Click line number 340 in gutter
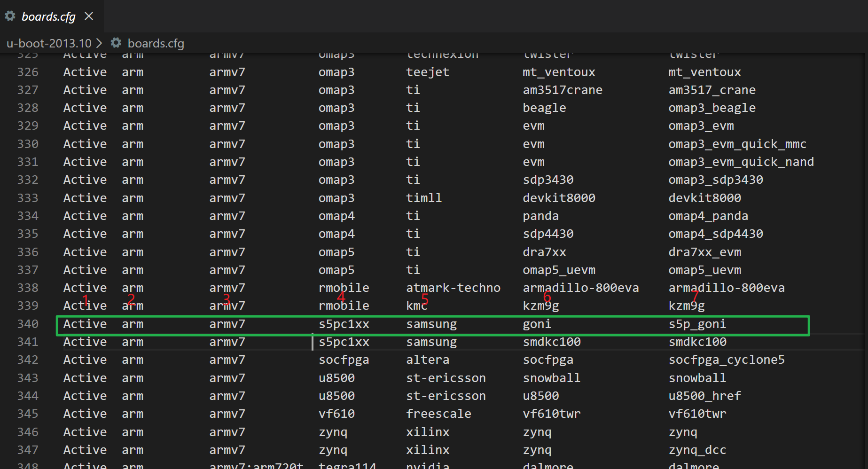This screenshot has height=469, width=868. coord(28,324)
